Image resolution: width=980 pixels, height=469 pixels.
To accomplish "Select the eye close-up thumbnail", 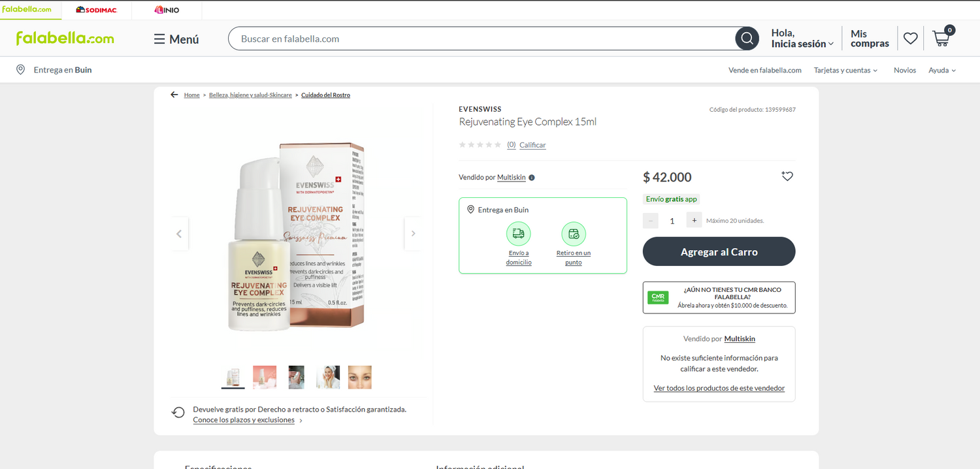I will click(360, 377).
